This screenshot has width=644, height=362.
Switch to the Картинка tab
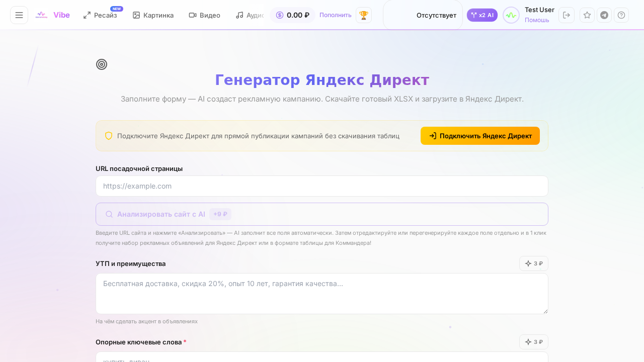tap(152, 15)
